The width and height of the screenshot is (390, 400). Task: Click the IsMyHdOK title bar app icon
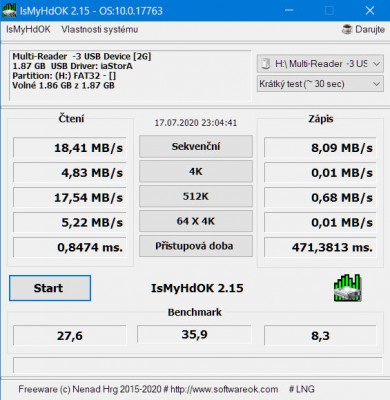[9, 10]
